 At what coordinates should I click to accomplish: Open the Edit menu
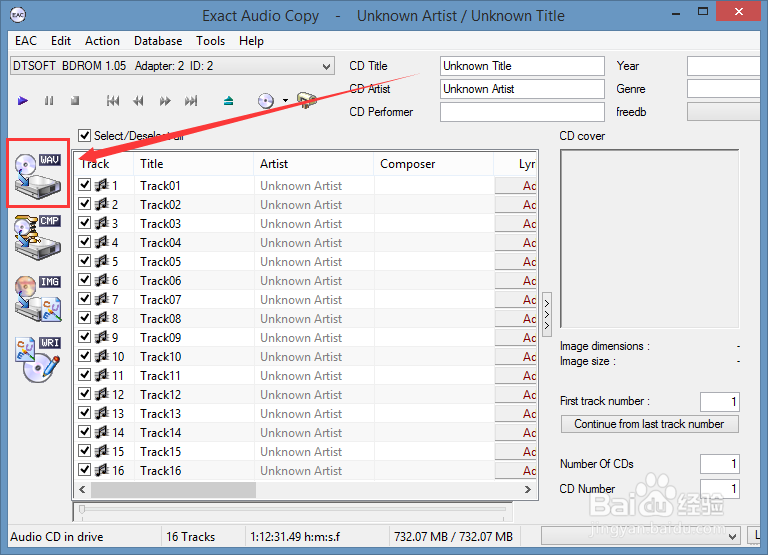click(61, 41)
